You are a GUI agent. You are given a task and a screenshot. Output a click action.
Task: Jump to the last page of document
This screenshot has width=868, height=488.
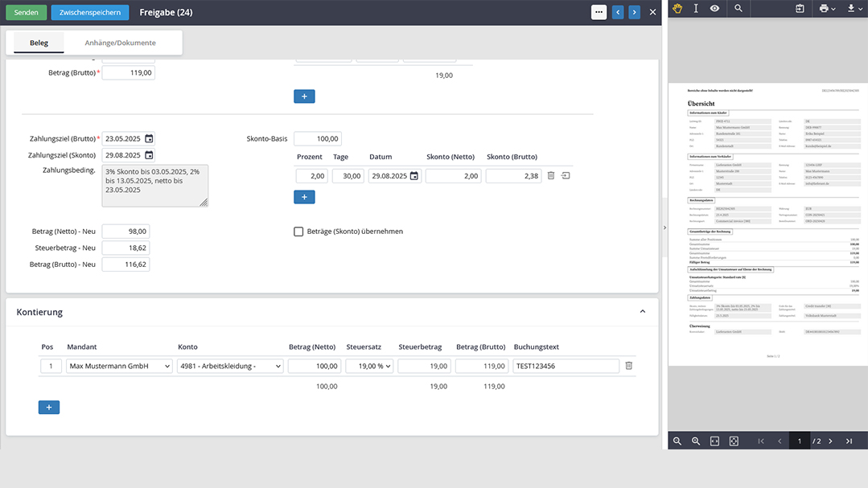click(x=849, y=441)
